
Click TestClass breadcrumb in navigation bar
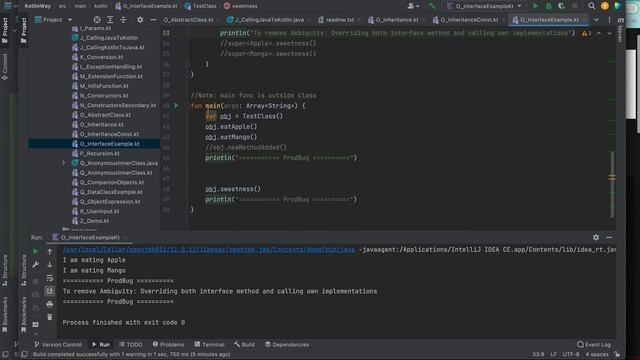(x=200, y=6)
